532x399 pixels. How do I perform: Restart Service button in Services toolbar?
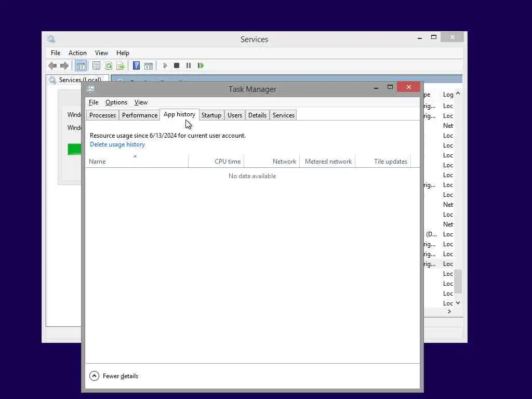click(x=201, y=65)
